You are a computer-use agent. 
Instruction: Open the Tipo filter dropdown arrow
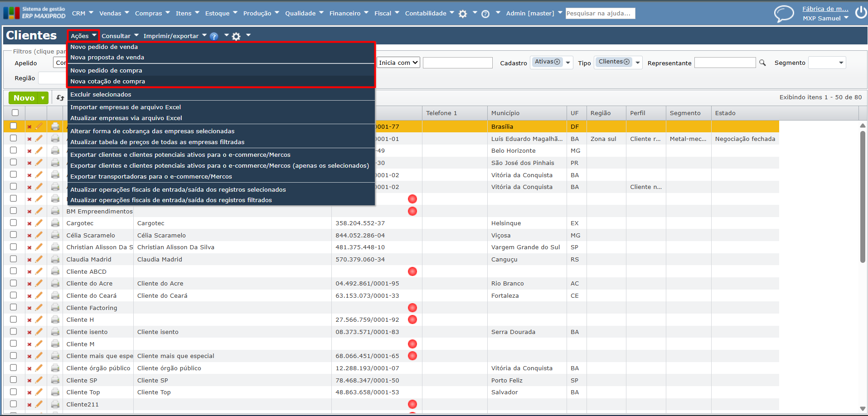tap(638, 63)
